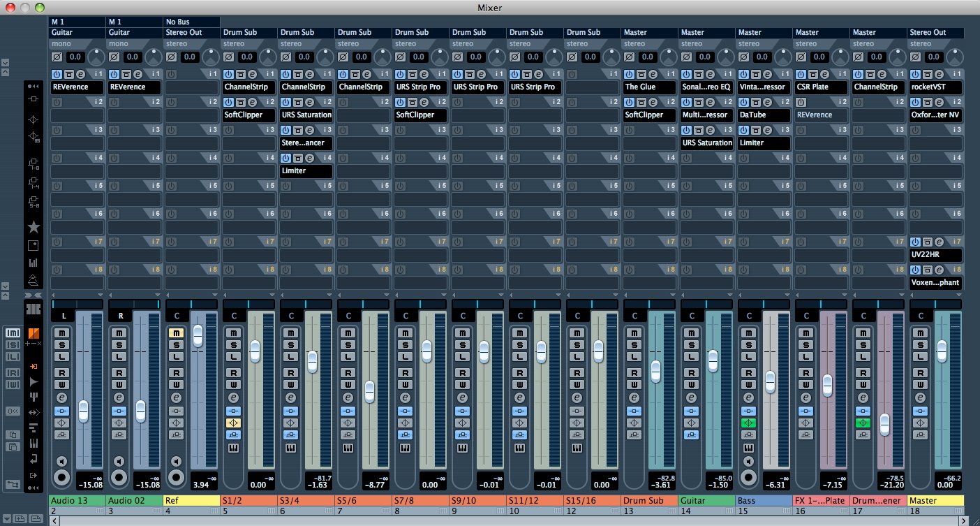This screenshot has height=526, width=980.
Task: Copy channel settings in the common panel
Action: (x=13, y=434)
